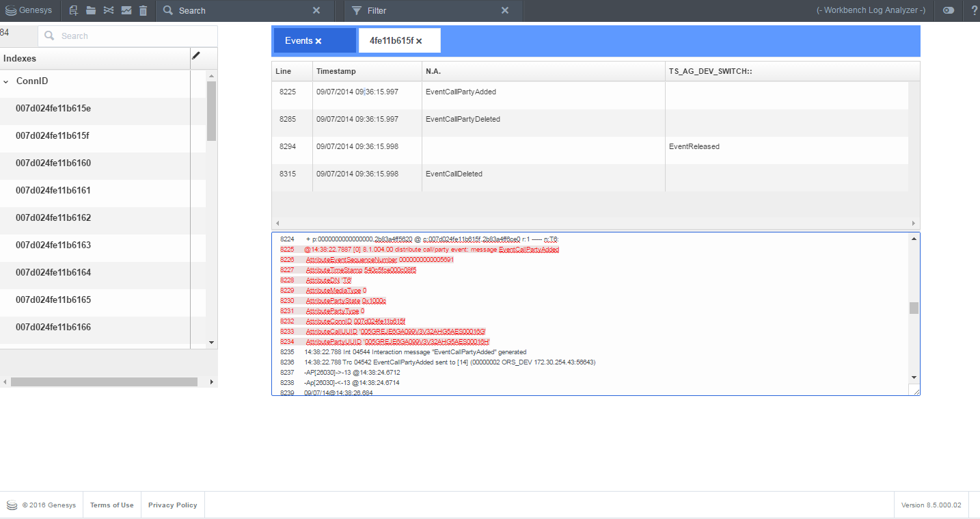Click the trash delete icon
The height and width of the screenshot is (519, 980).
[x=143, y=10]
